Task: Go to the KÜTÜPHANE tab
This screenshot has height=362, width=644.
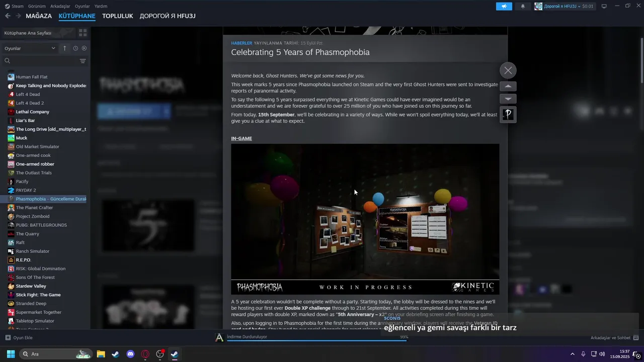Action: 77,16
